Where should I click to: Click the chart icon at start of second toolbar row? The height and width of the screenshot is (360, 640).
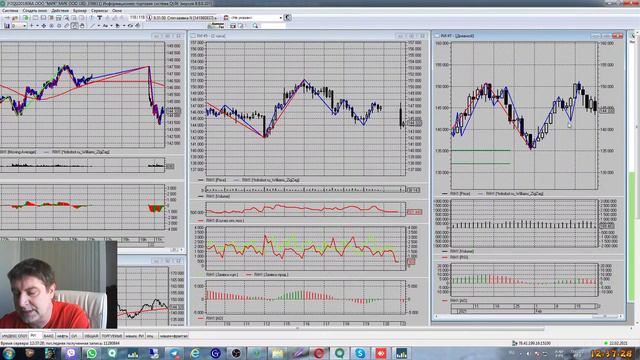click(7, 26)
